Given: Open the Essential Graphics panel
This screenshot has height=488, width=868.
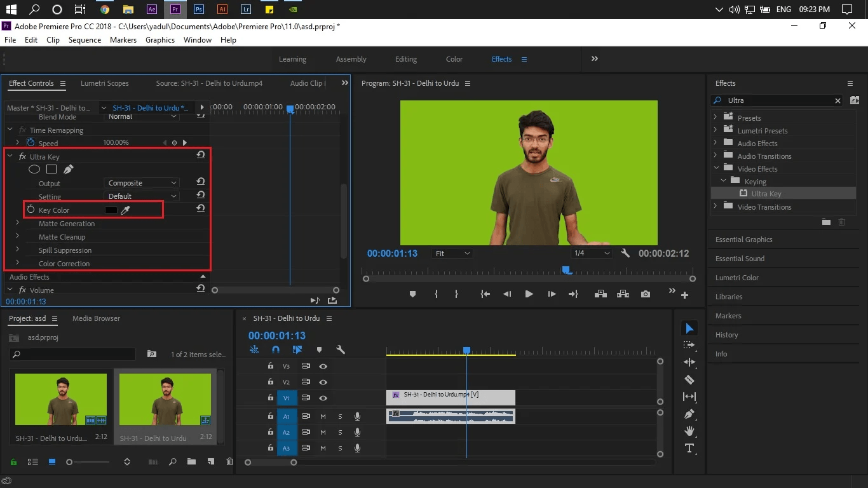Looking at the screenshot, I should tap(743, 240).
